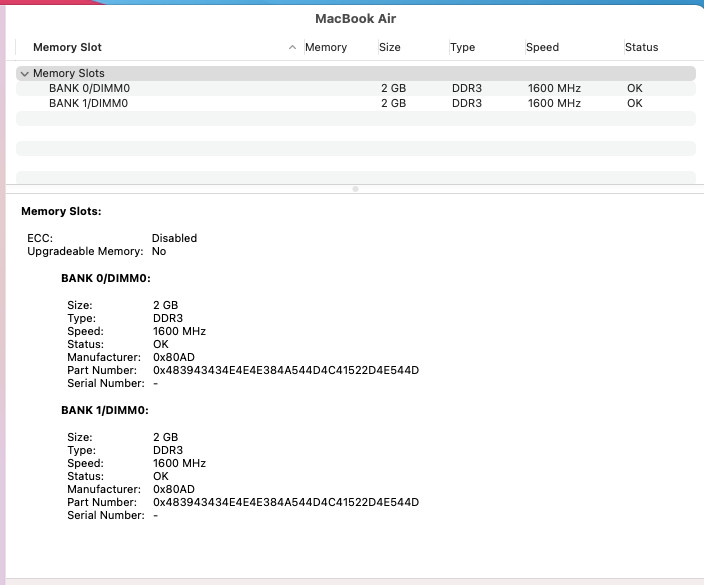Click Manufacturer 0x80AD under BANK 0/DIMM0
Image resolution: width=704 pixels, height=585 pixels.
tap(174, 357)
